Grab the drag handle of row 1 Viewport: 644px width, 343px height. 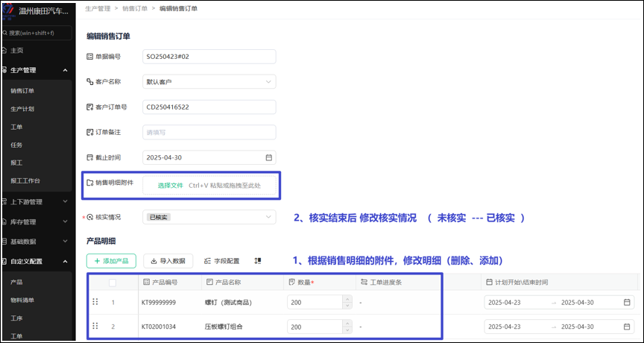(95, 302)
